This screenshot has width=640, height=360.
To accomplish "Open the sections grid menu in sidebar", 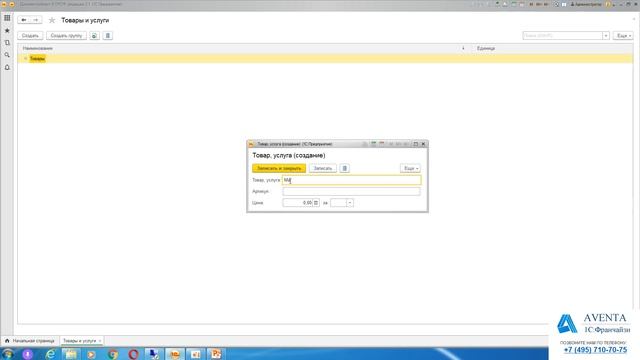I will pyautogui.click(x=7, y=18).
